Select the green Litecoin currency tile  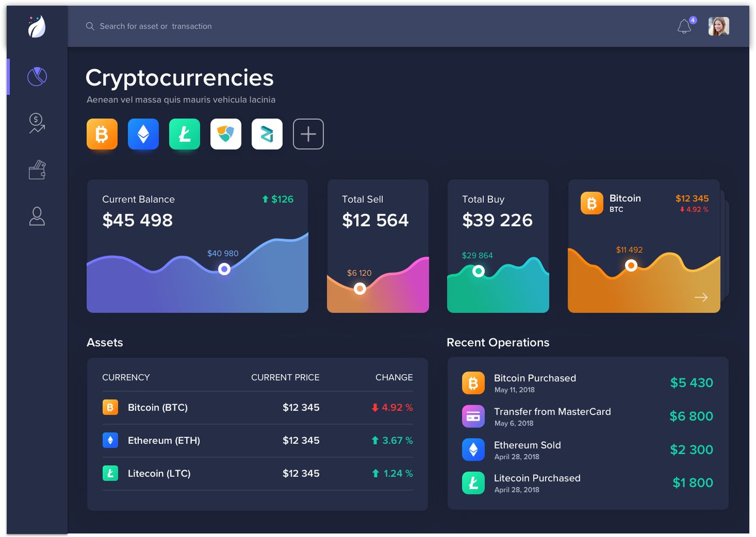point(185,134)
